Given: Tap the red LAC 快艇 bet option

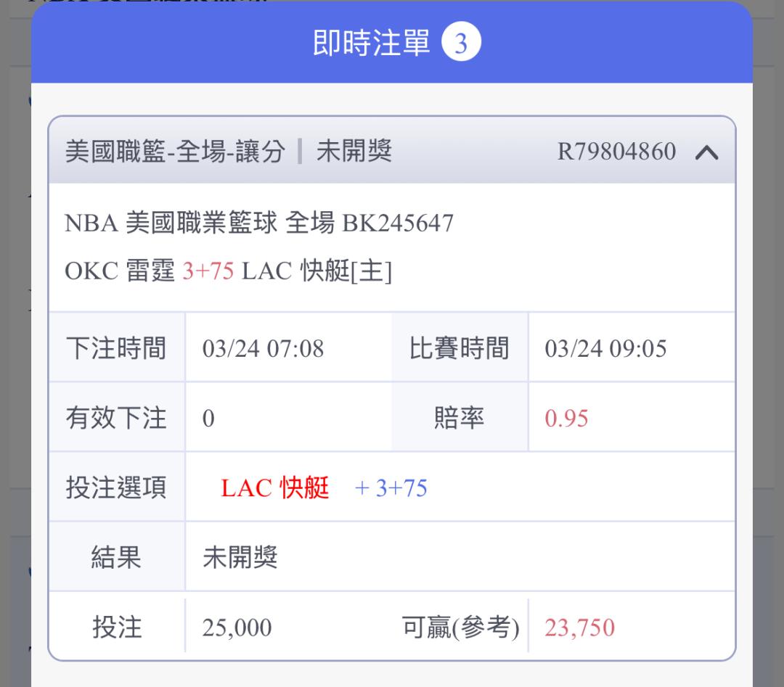Looking at the screenshot, I should click(x=274, y=488).
